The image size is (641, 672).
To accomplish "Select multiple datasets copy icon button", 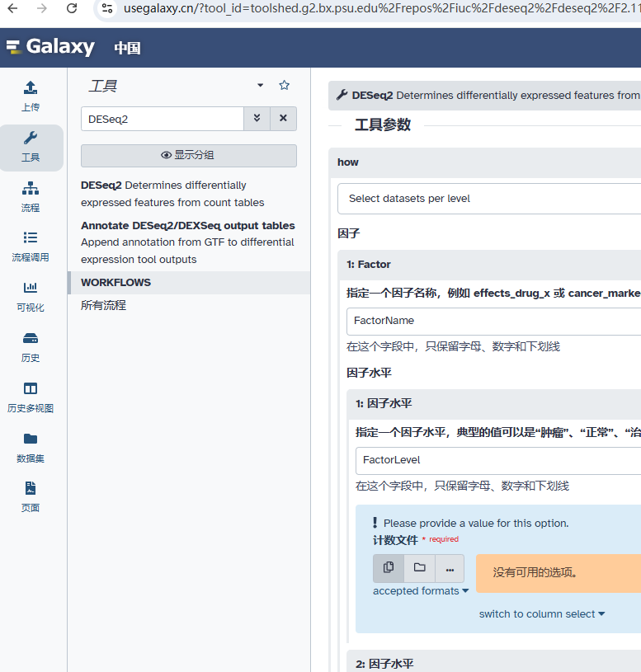I will point(389,568).
